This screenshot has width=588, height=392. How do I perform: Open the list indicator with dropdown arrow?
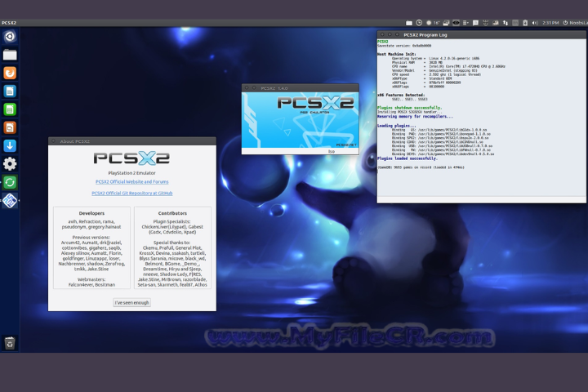click(465, 23)
